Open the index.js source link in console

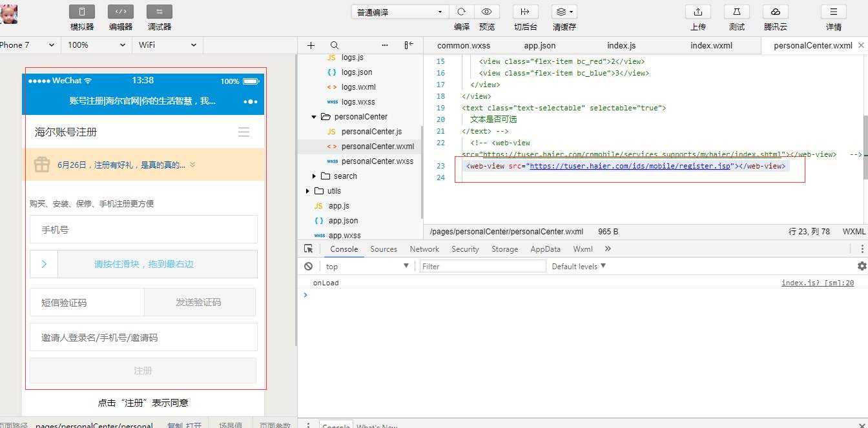pos(818,283)
